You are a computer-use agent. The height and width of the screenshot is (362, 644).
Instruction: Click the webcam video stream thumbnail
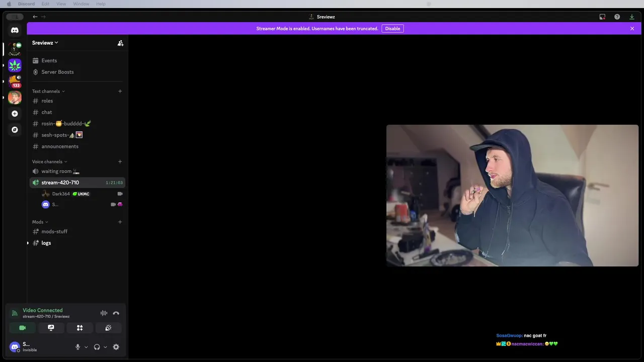[x=512, y=196]
